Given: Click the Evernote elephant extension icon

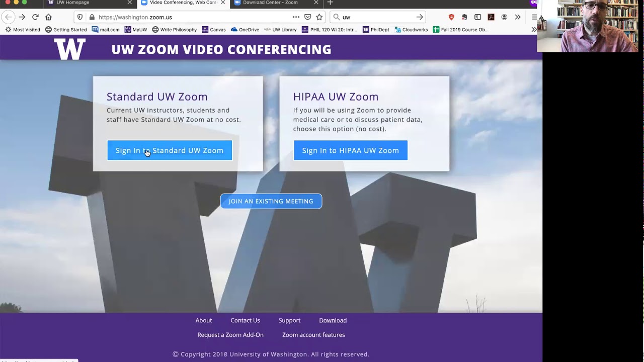Looking at the screenshot, I should click(x=464, y=17).
